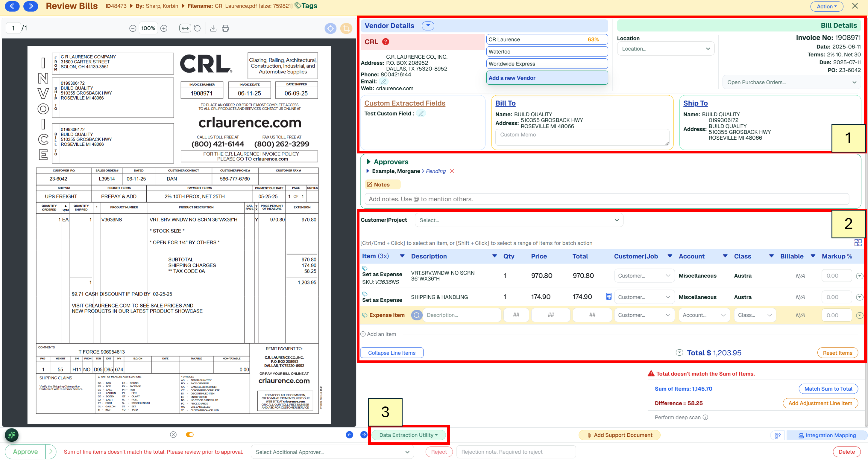Download the invoice PDF
Viewport: 868px width, 463px height.
coord(213,29)
